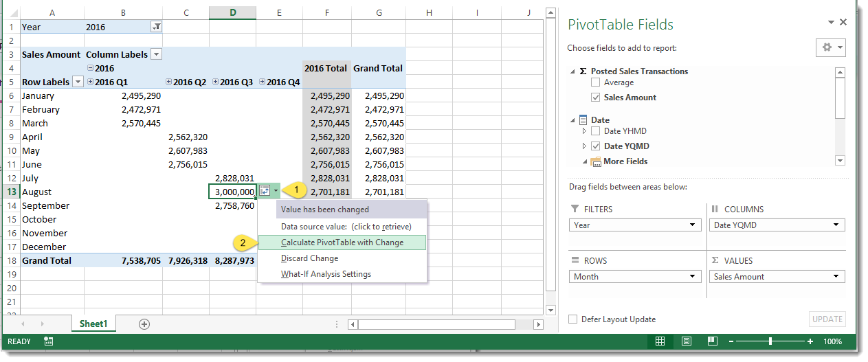This screenshot has width=868, height=362.
Task: Open the Year filter button in cell B1
Action: coord(156,27)
